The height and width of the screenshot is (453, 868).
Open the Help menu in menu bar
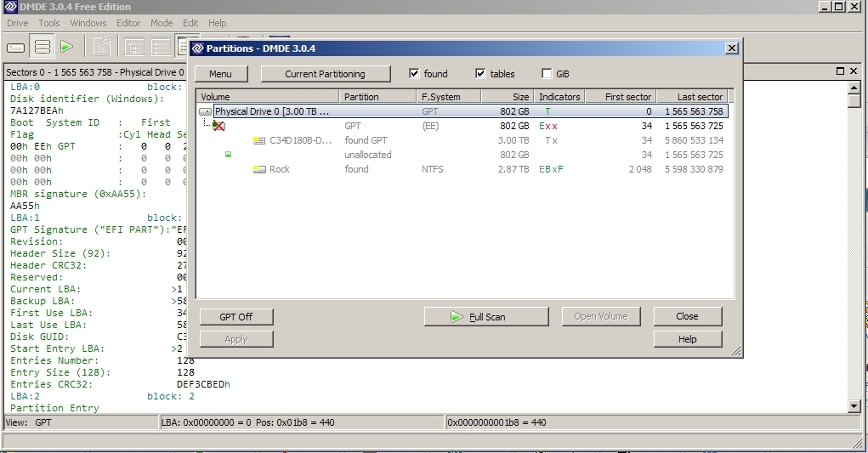pos(217,23)
